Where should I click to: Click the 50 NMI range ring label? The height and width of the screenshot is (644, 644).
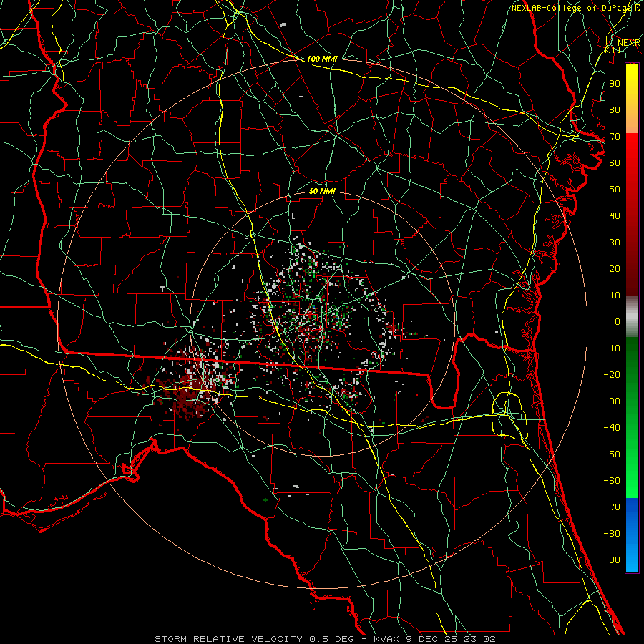click(322, 191)
